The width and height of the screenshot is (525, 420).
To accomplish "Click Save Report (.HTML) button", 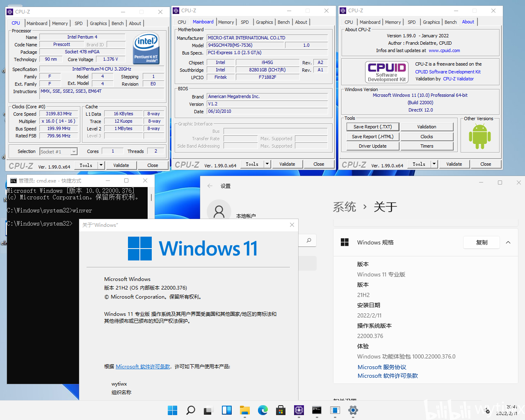I will (373, 137).
